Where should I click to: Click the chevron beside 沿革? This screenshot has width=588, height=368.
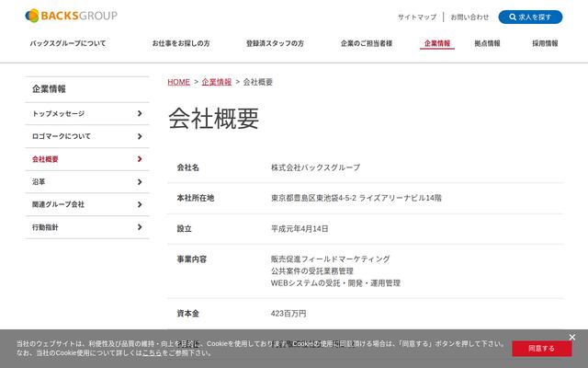pyautogui.click(x=140, y=182)
